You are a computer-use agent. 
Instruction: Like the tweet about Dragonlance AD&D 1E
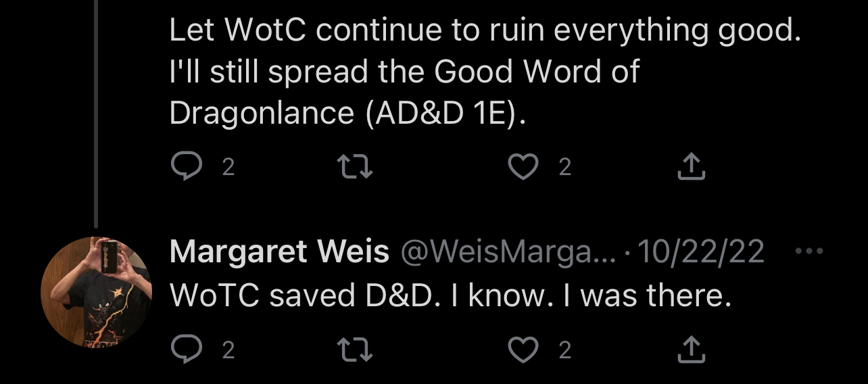point(522,166)
